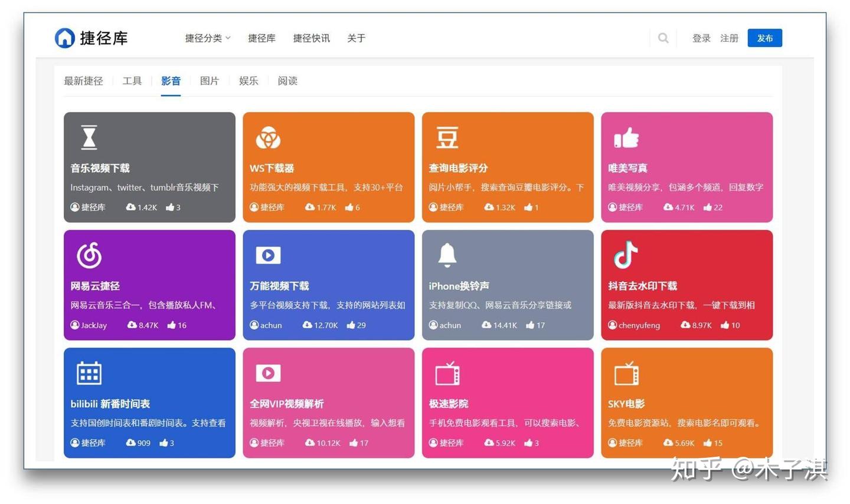Open the 万能视频下载 title link
Image resolution: width=850 pixels, height=504 pixels.
click(x=280, y=286)
